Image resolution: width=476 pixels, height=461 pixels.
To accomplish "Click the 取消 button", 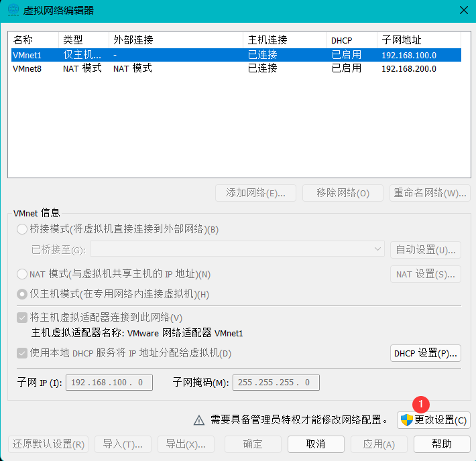I will [316, 444].
